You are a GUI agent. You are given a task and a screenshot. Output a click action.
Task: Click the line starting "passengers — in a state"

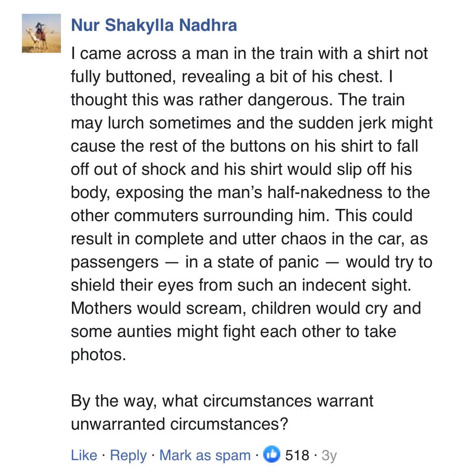click(x=251, y=262)
